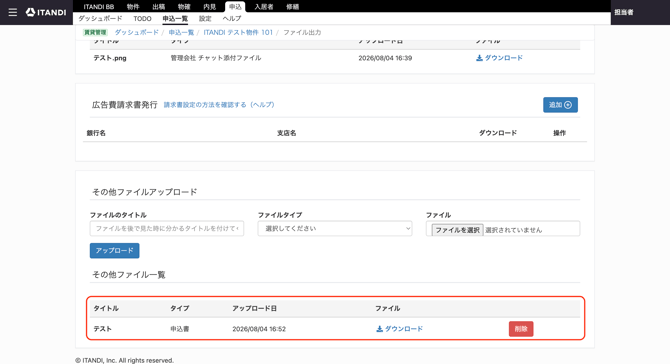
Task: Click the plus icon in 追加 button
Action: 568,105
